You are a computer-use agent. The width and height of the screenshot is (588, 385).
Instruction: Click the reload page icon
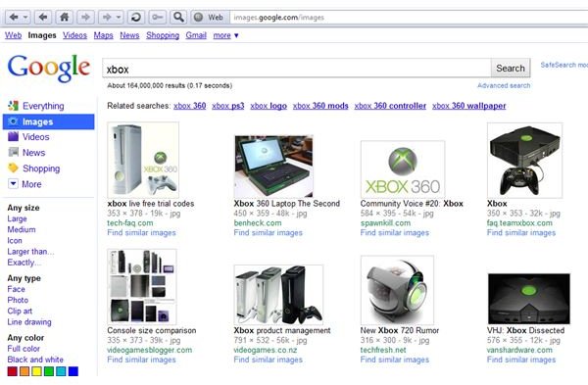click(x=136, y=17)
